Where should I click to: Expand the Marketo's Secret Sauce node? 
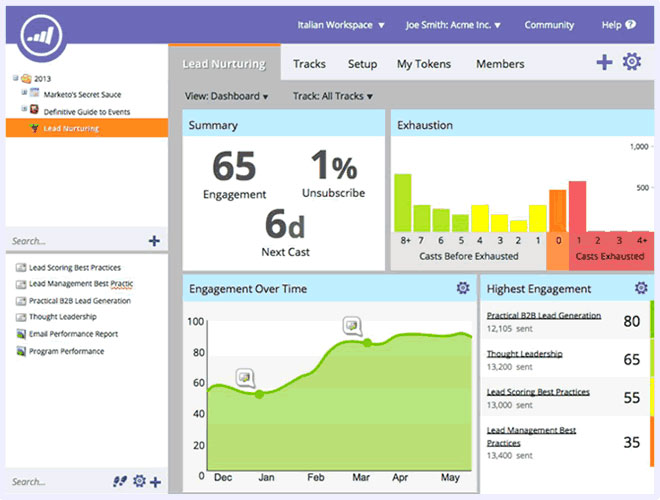tap(24, 92)
